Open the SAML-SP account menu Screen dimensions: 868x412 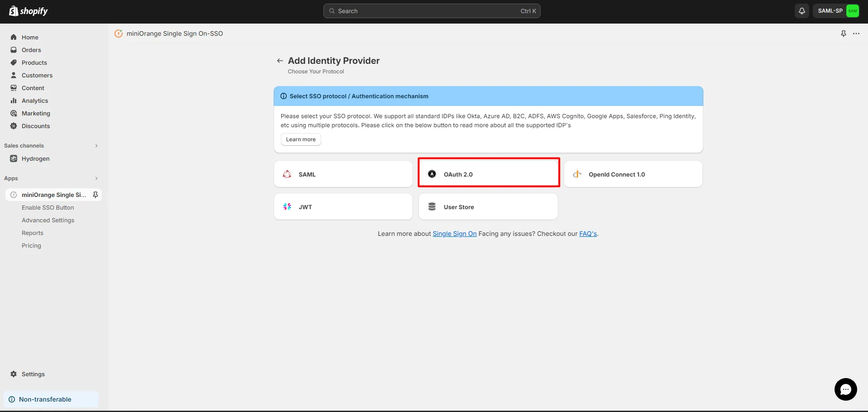click(x=836, y=11)
